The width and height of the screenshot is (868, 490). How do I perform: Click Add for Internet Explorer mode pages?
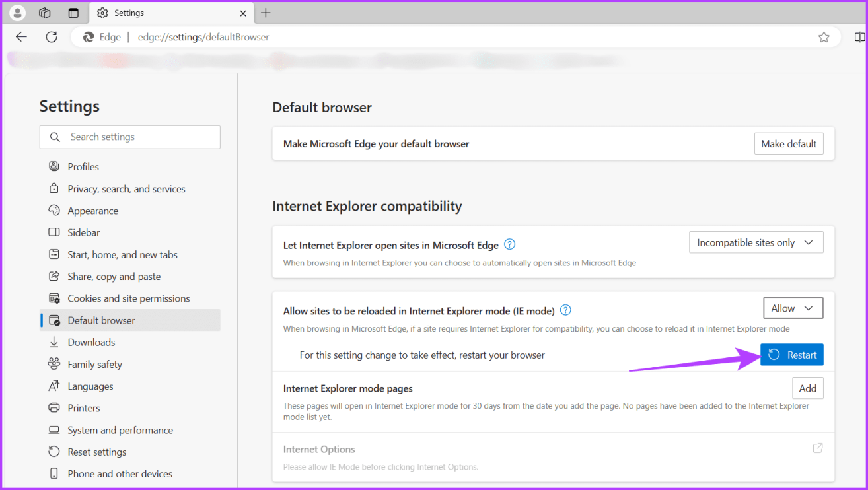pos(807,388)
